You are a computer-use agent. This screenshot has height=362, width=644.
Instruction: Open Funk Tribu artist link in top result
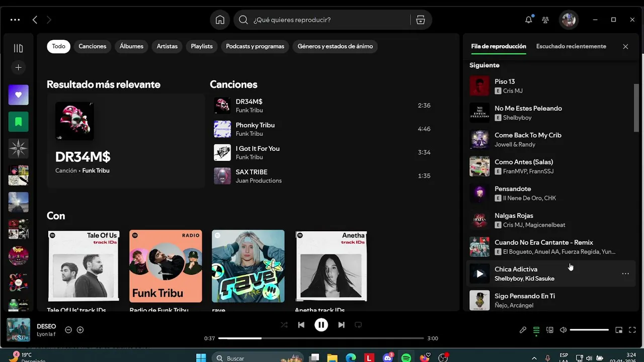coord(96,170)
